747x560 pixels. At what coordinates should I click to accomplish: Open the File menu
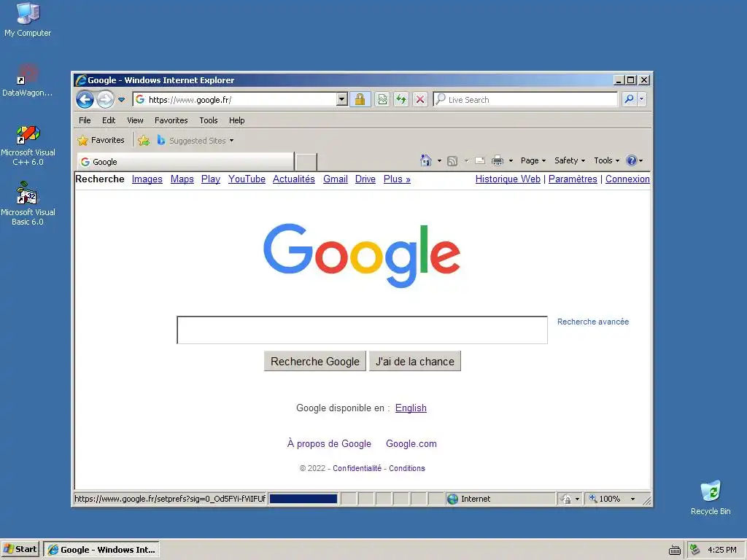pos(85,120)
